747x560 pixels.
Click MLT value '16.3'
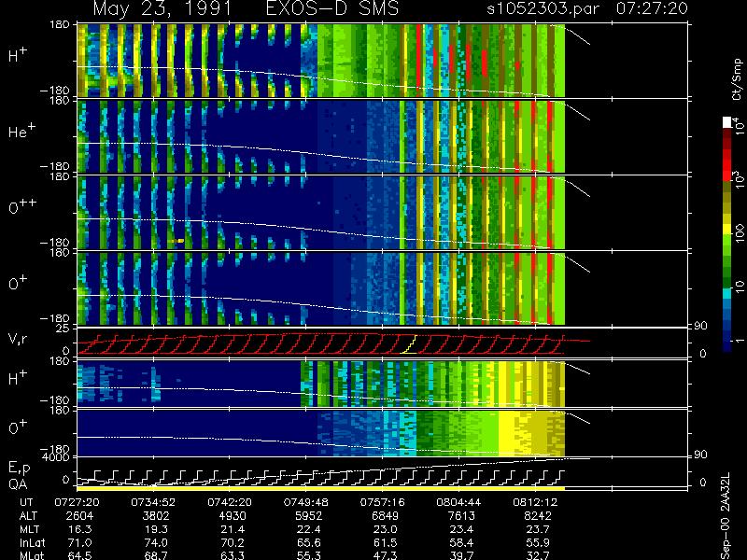[79, 529]
